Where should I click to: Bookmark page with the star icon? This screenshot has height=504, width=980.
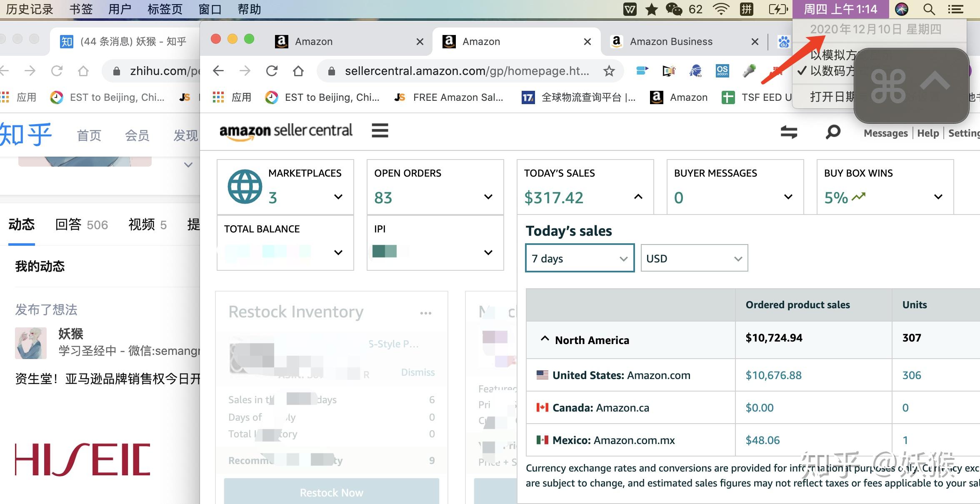tap(609, 71)
